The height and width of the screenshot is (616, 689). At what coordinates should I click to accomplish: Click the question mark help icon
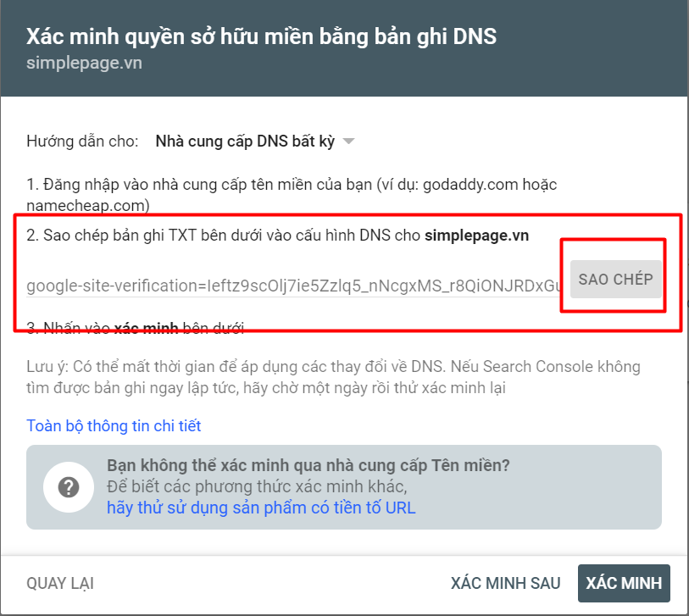[68, 487]
